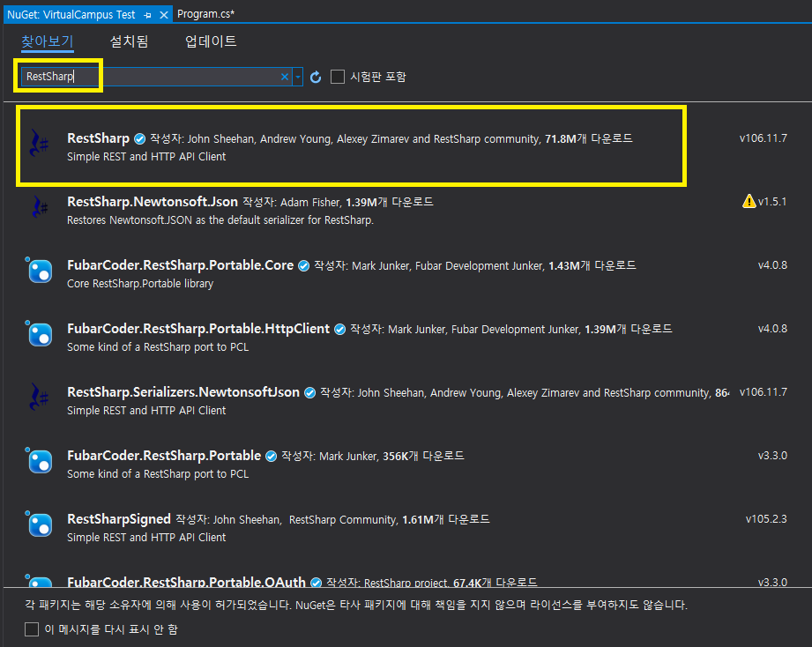Screen dimensions: 812x647
Task: Click version v105.2.3 of RestSharpSigned
Action: coord(766,519)
